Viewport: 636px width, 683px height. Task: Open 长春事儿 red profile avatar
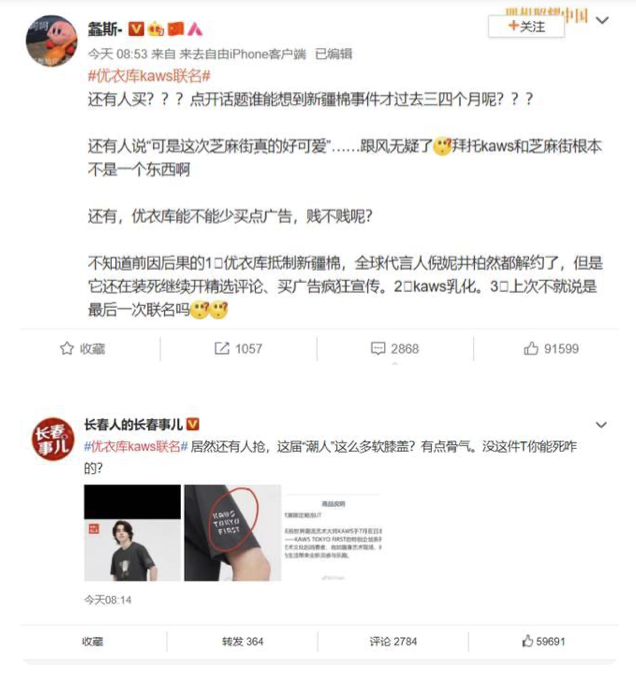tap(53, 439)
